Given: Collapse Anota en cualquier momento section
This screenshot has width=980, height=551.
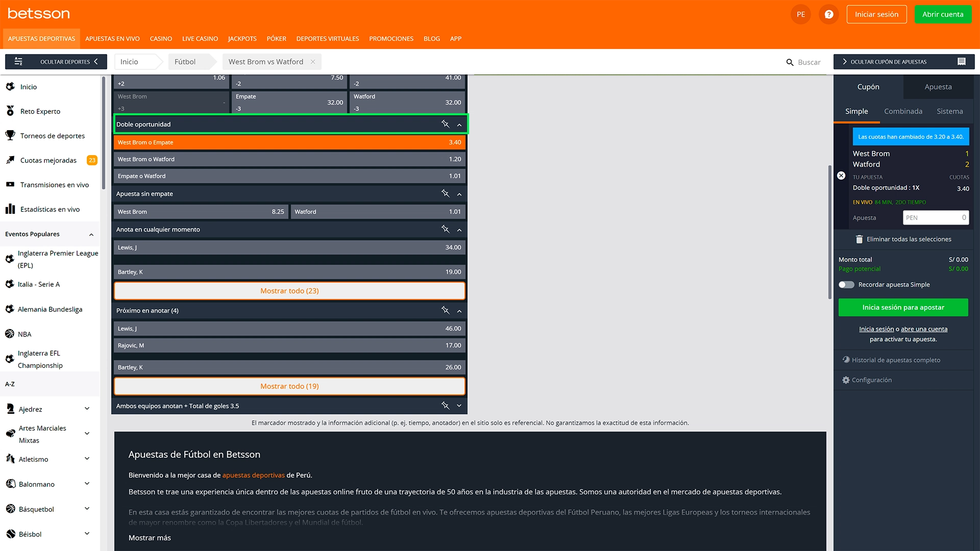Looking at the screenshot, I should [459, 230].
